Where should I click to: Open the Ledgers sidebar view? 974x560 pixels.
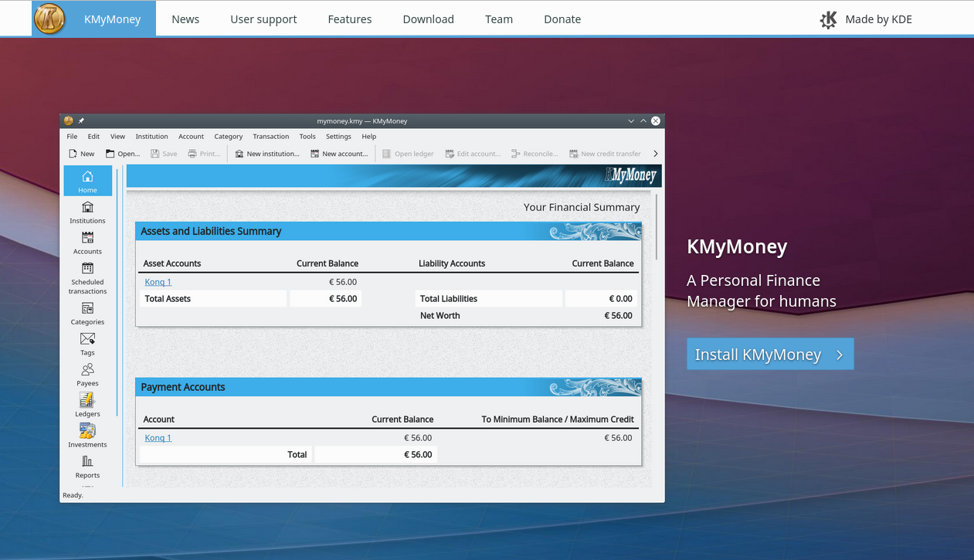tap(87, 405)
